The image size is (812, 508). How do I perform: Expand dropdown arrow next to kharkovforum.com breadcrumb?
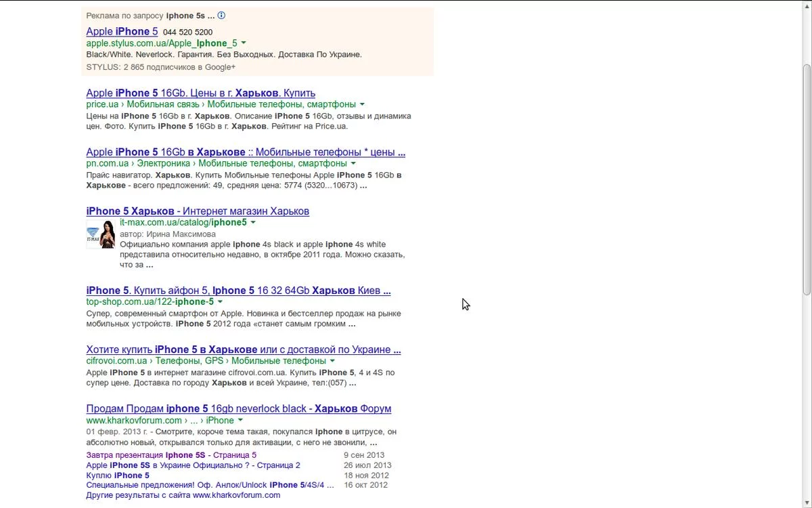point(240,420)
